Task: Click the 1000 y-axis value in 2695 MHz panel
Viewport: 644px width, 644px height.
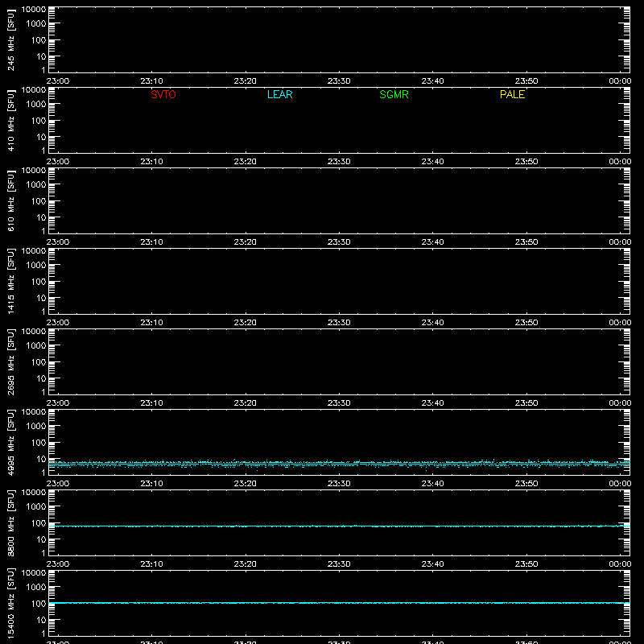Action: tap(36, 346)
